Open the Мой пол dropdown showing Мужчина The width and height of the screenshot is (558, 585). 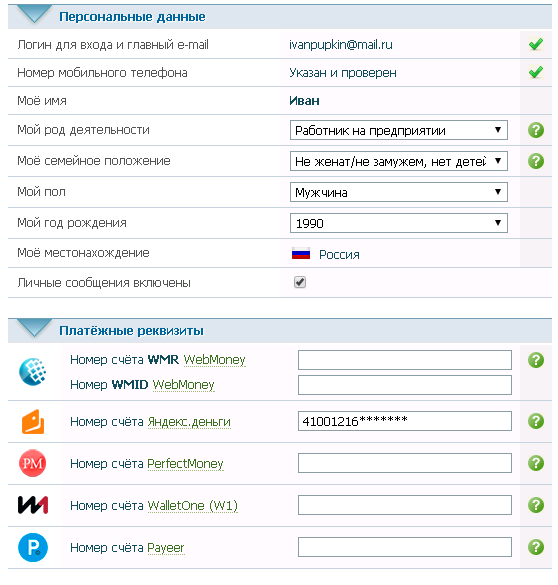399,192
